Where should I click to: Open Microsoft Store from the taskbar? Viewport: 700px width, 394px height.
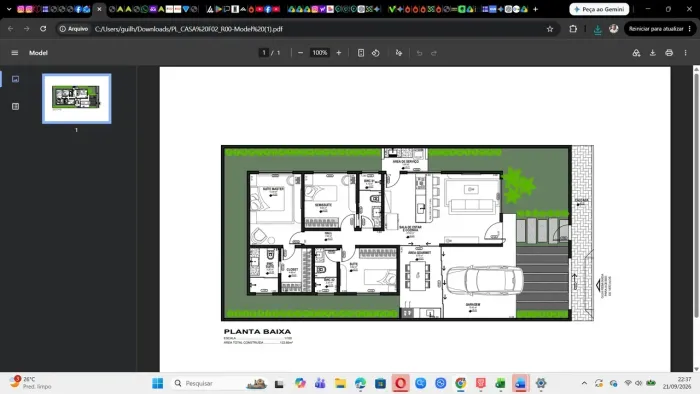pos(380,383)
